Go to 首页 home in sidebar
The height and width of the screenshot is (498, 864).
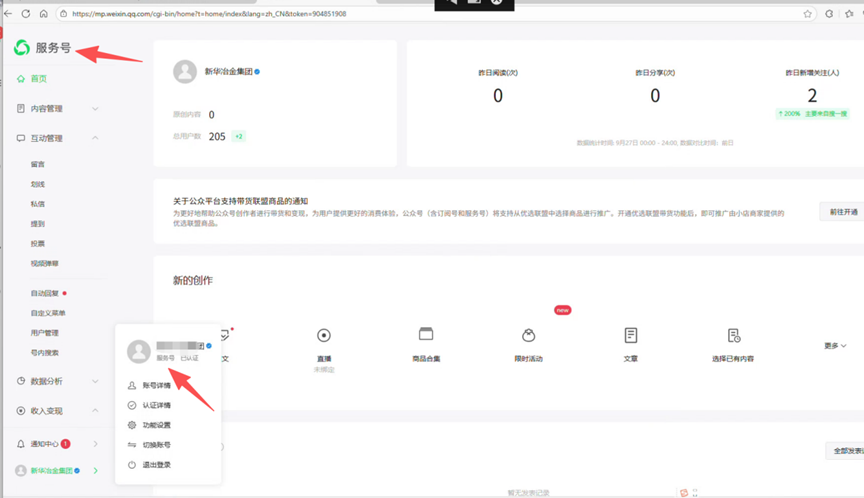[39, 79]
